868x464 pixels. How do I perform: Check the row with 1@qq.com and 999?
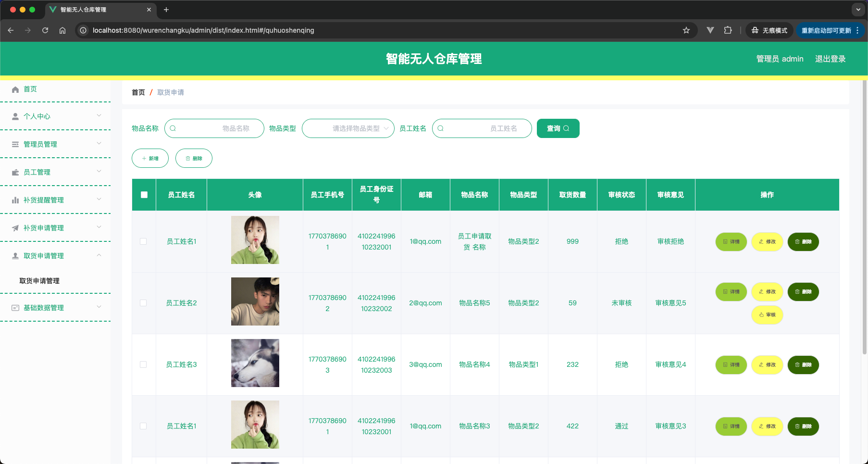tap(143, 241)
